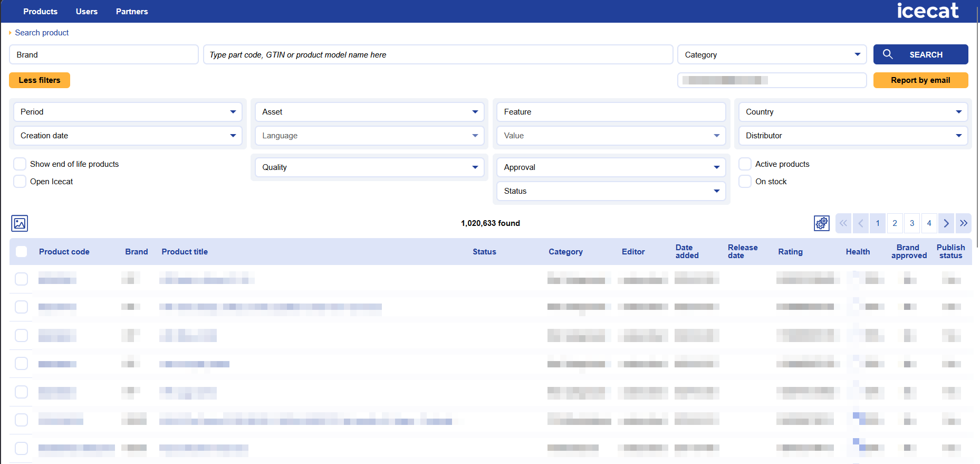Screen dimensions: 980x464
Task: Focus the Feature input field
Action: [611, 112]
